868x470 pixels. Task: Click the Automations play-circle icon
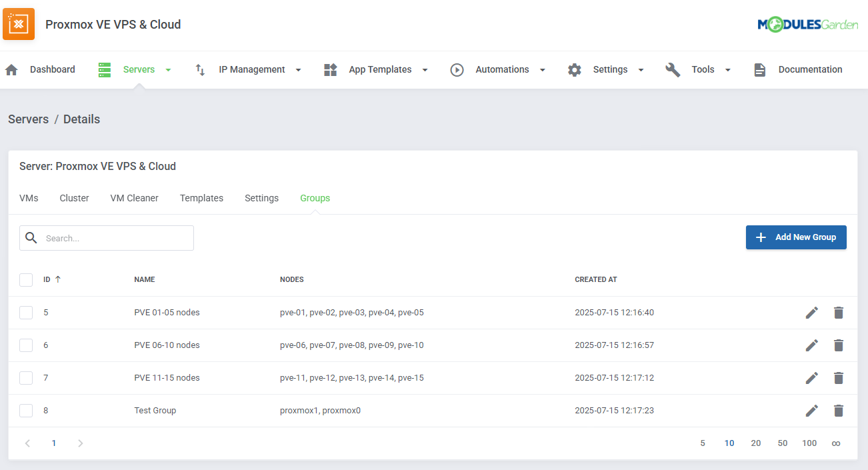click(457, 69)
